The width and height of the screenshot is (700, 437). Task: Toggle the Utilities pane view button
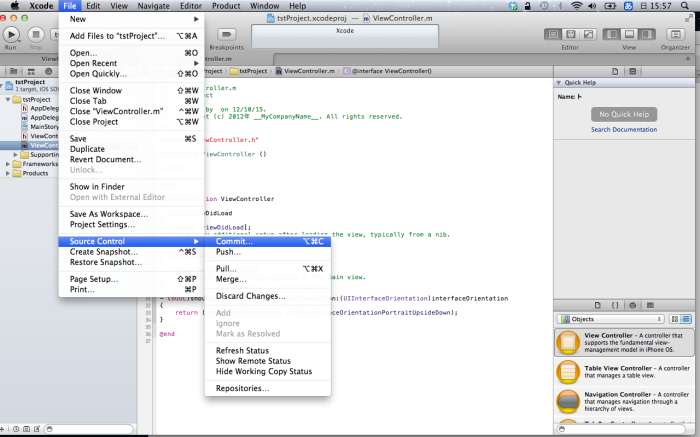point(646,34)
